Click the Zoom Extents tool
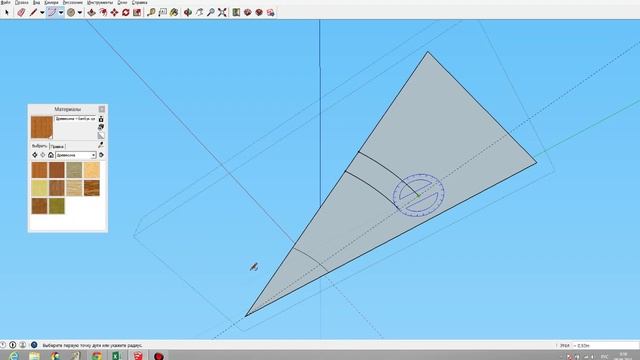The image size is (640, 360). [x=222, y=12]
